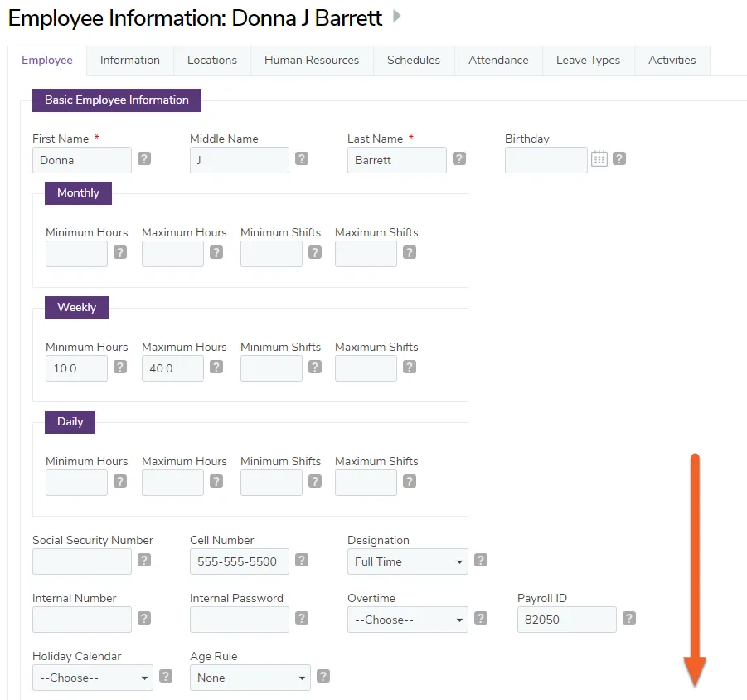Focus the Payroll ID field showing 82050

[567, 620]
